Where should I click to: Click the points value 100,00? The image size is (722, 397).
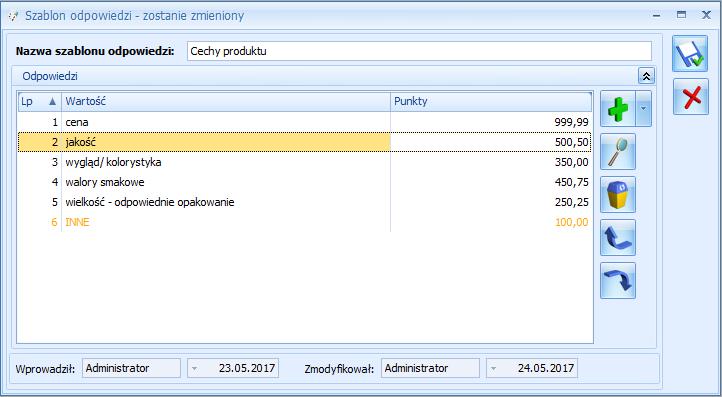coord(571,222)
